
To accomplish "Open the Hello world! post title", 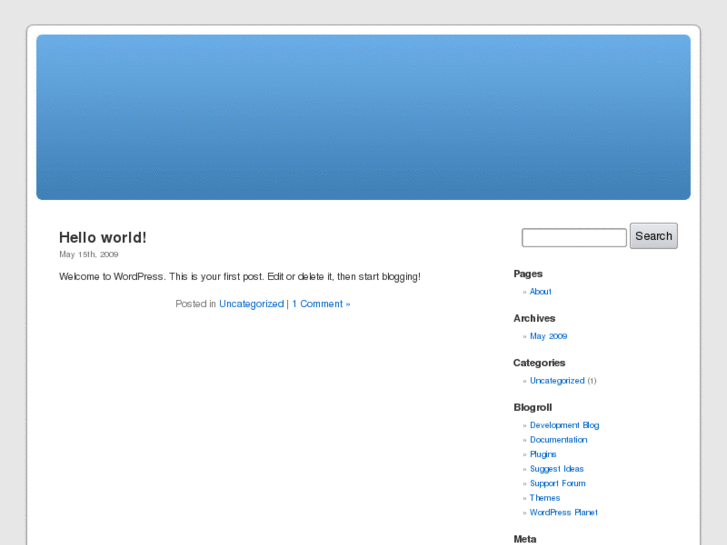I will tap(102, 237).
